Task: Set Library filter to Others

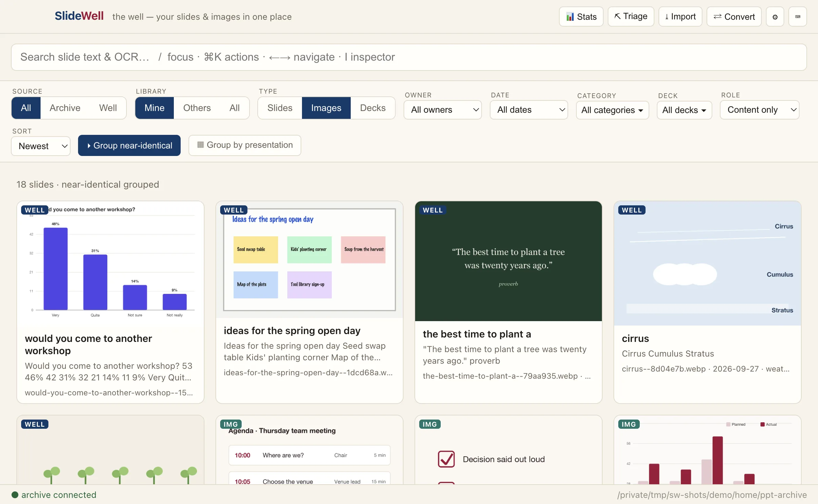Action: pyautogui.click(x=197, y=108)
